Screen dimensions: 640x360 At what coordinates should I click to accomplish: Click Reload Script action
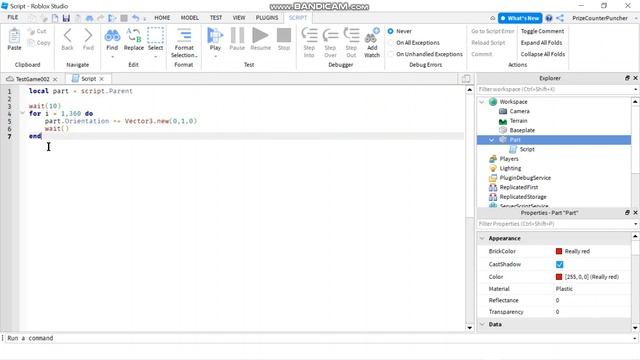(488, 42)
